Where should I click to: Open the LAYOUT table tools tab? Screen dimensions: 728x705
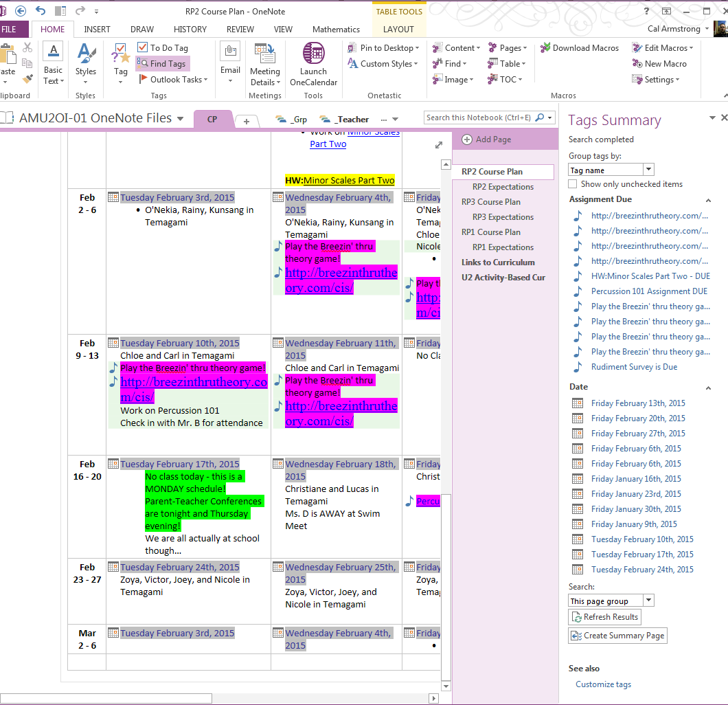click(x=398, y=30)
